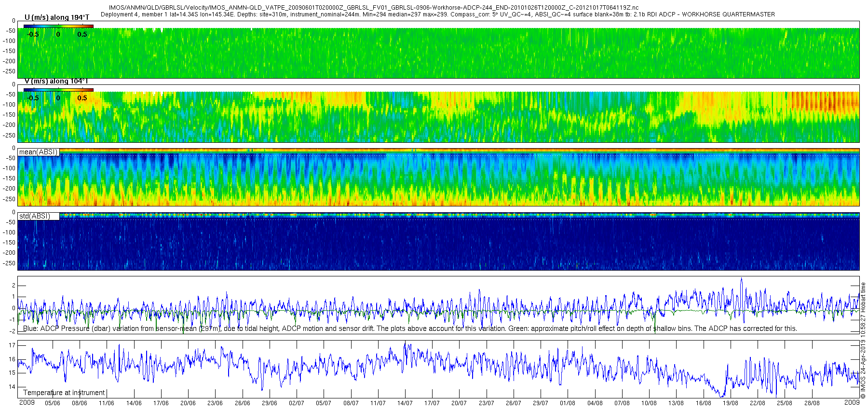Click the -250 depth tick in the U panel
The height and width of the screenshot is (410, 868).
[x=9, y=71]
